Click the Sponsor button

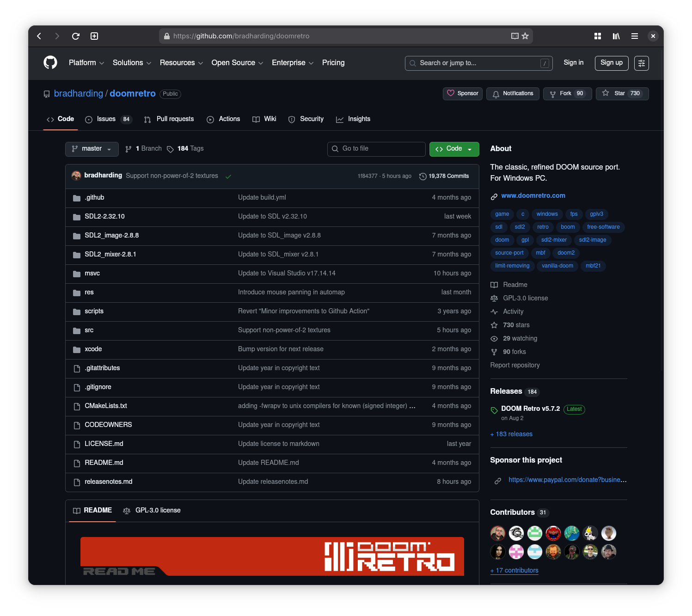(x=463, y=94)
